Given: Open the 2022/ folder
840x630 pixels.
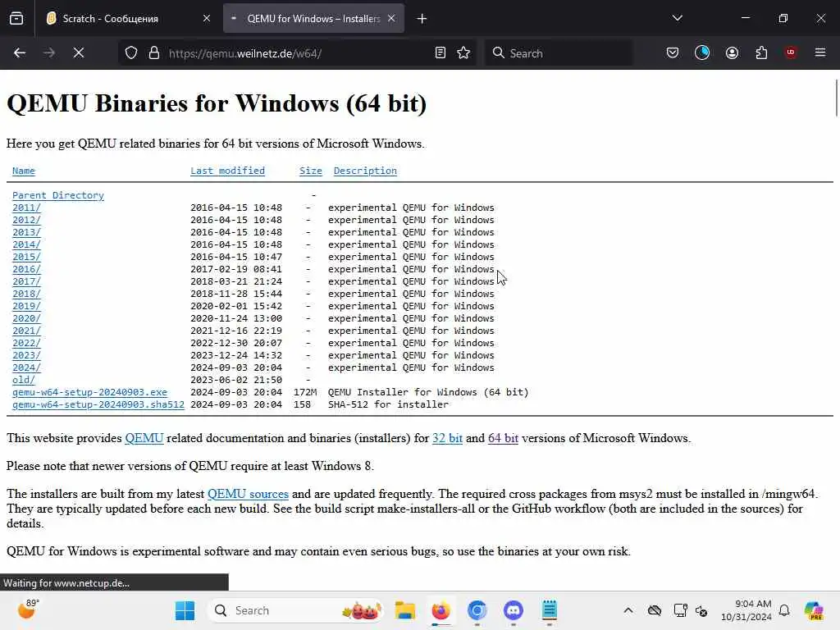Looking at the screenshot, I should pyautogui.click(x=26, y=344).
